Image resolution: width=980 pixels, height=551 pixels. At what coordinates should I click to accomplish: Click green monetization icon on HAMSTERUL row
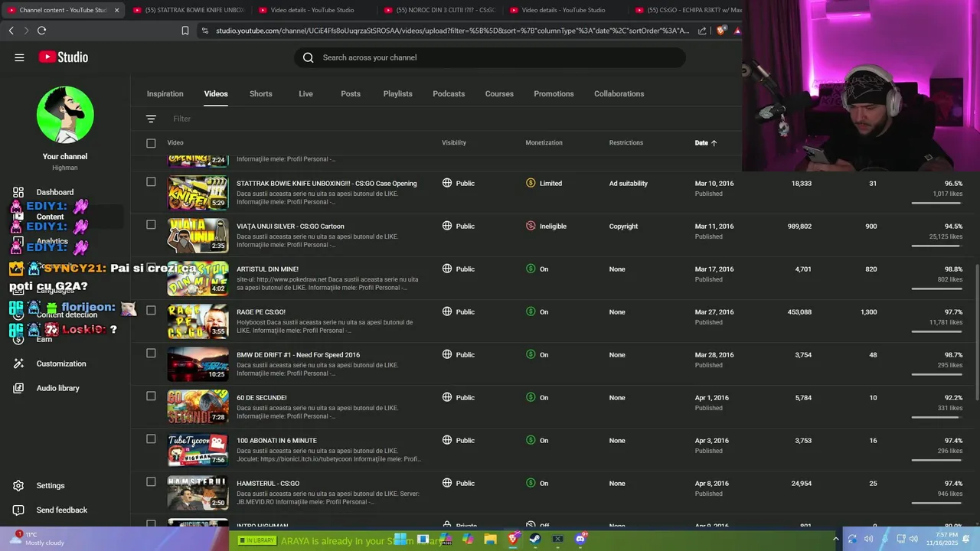click(531, 483)
